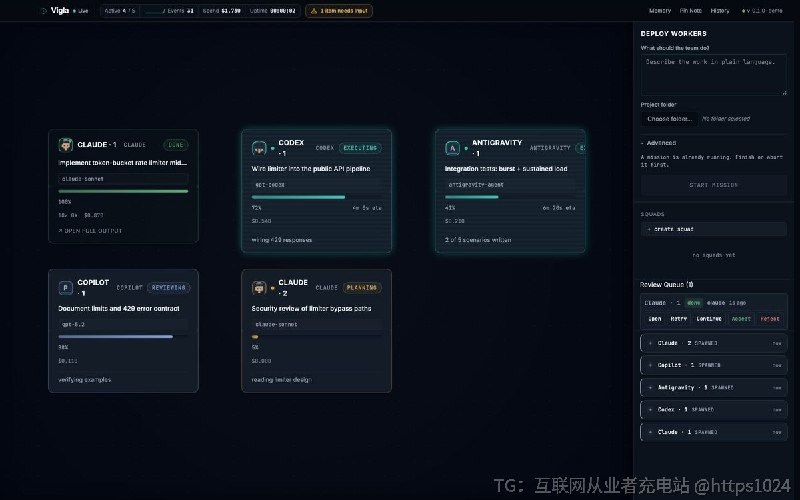
Task: Click the EXECUTING badge on Codex card
Action: click(360, 148)
